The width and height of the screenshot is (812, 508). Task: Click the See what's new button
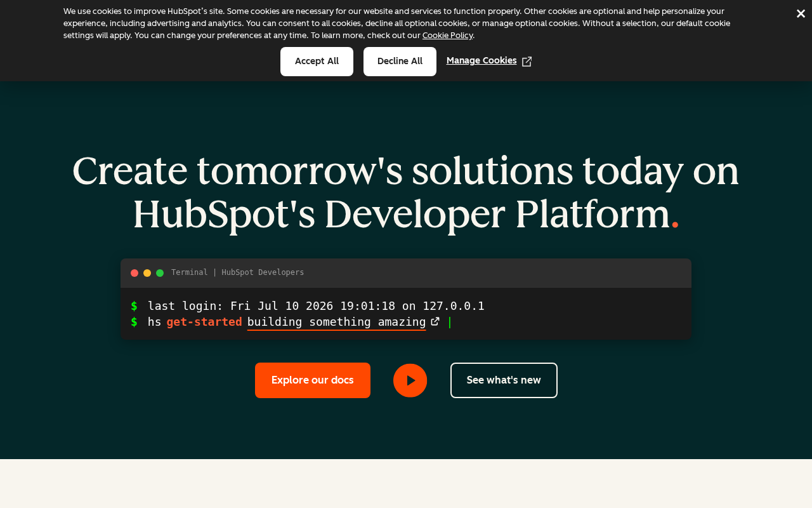pyautogui.click(x=504, y=380)
